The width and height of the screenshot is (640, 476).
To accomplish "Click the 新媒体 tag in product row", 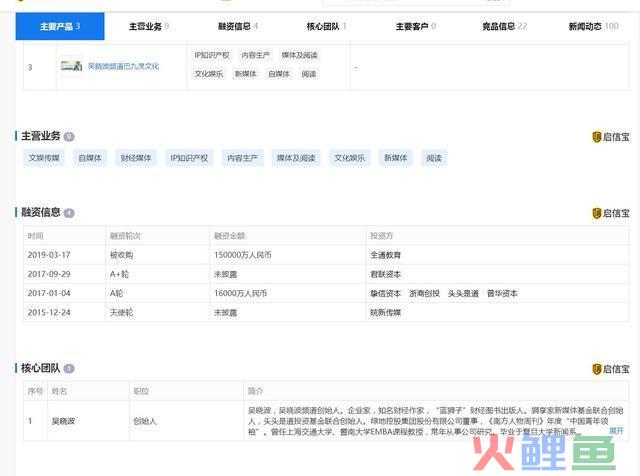I will point(245,74).
